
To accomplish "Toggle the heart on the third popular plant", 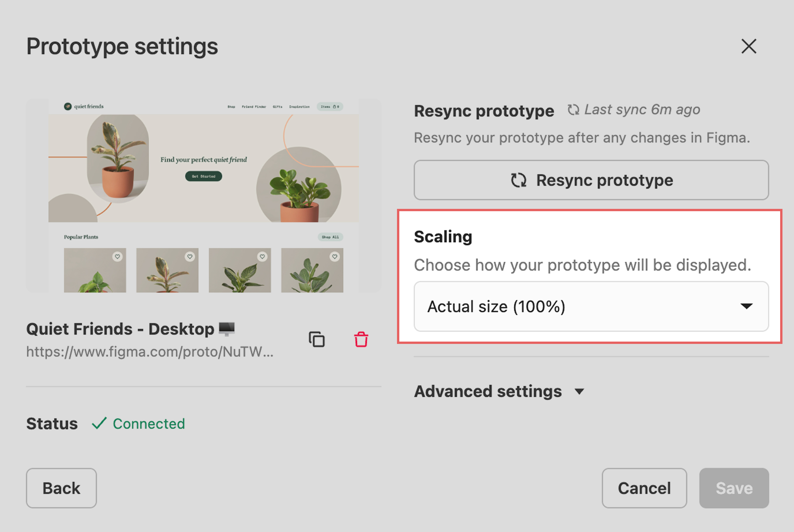I will [262, 256].
